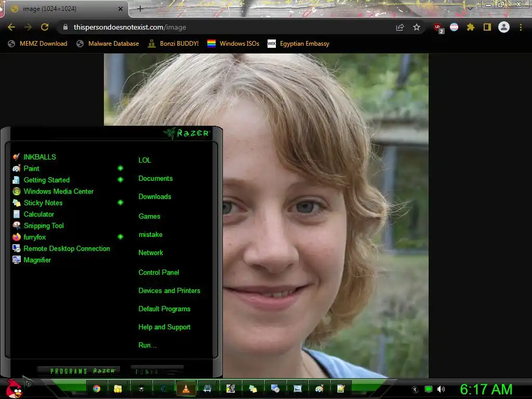Open the Egyptian Embassy bookmark
Viewport: 532px width, 399px height.
point(298,44)
